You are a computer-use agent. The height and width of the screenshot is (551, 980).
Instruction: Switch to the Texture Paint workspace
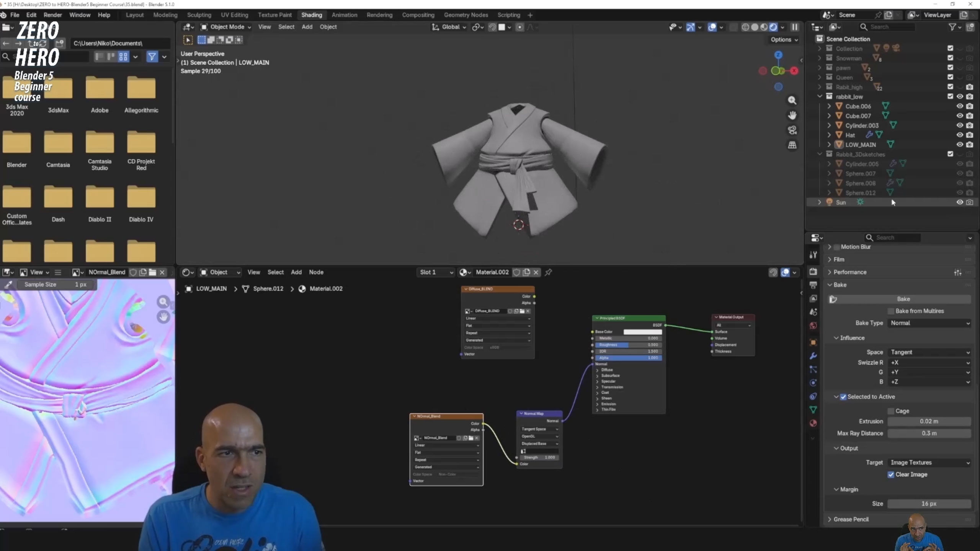[x=274, y=15]
